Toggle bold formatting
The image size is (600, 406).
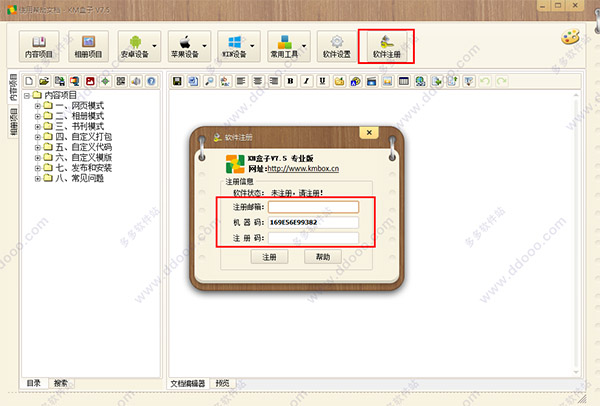[290, 81]
